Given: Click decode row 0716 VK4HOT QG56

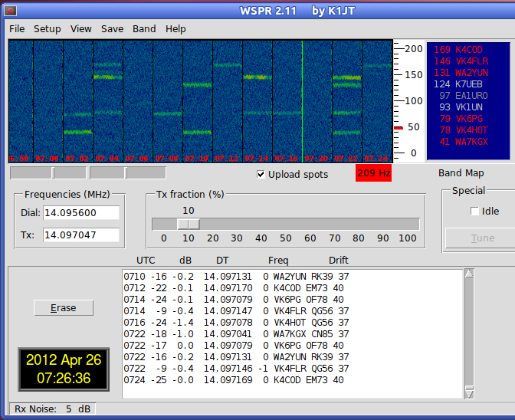Looking at the screenshot, I should 236,323.
